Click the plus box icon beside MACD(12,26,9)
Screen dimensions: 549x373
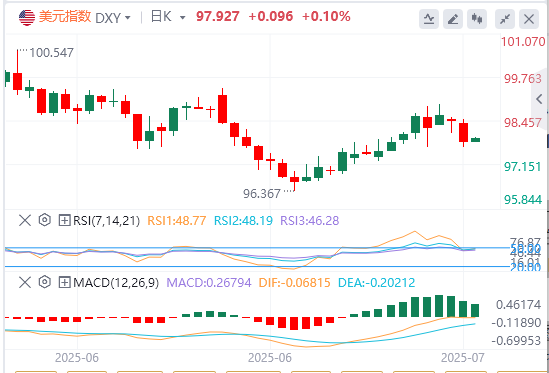pyautogui.click(x=64, y=282)
